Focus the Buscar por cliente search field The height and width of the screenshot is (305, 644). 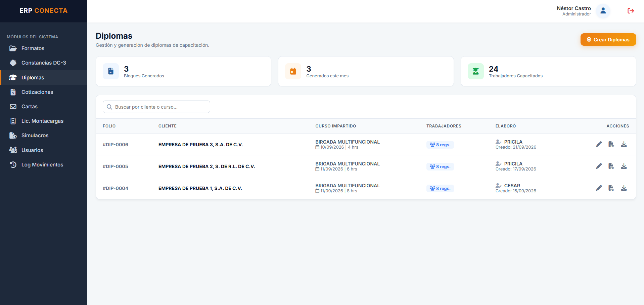point(156,107)
